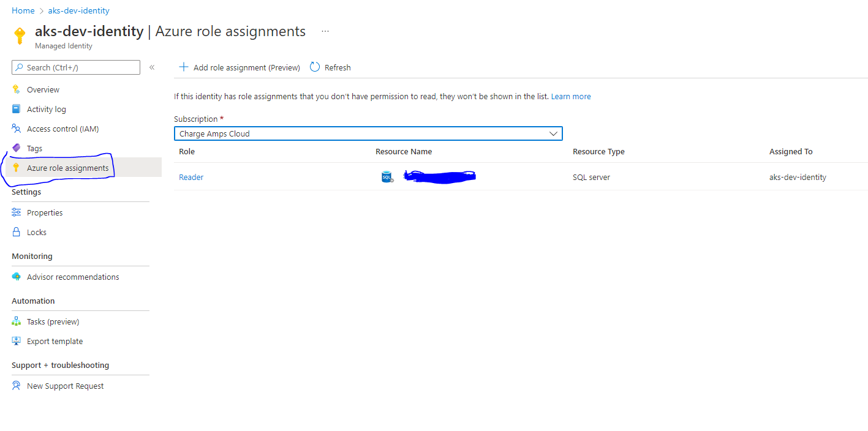Click the Resource Name column header
The image size is (868, 431).
(x=404, y=151)
